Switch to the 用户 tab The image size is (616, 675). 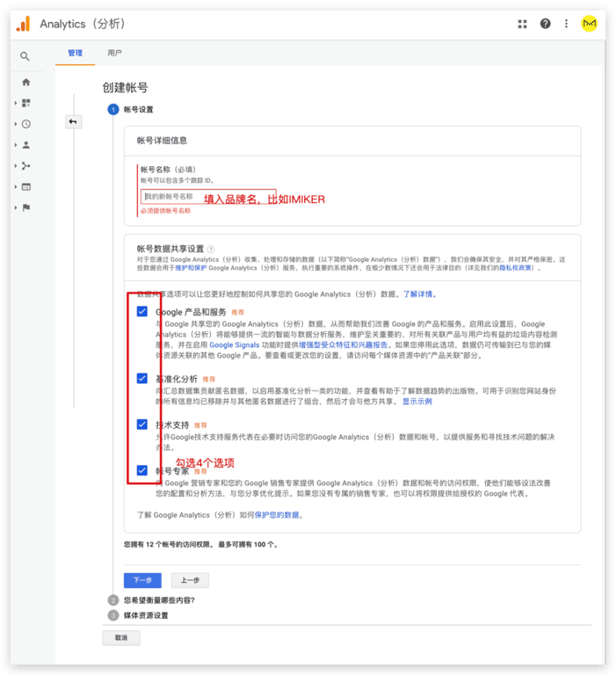114,54
